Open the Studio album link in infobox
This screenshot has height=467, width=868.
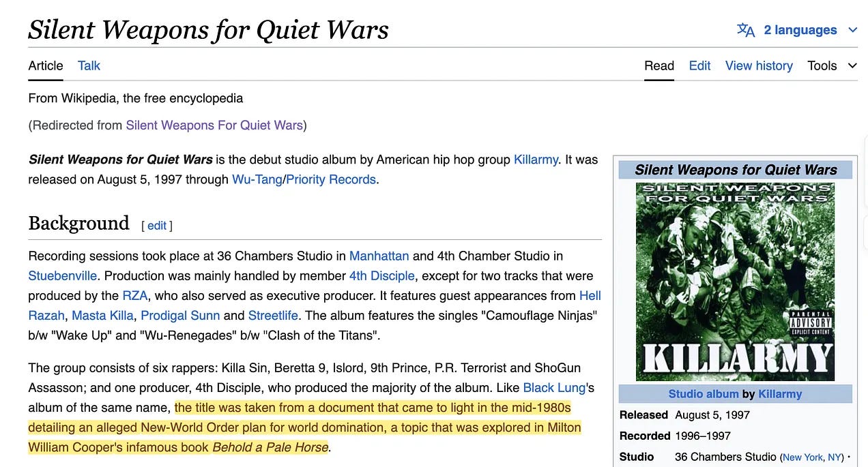[704, 394]
